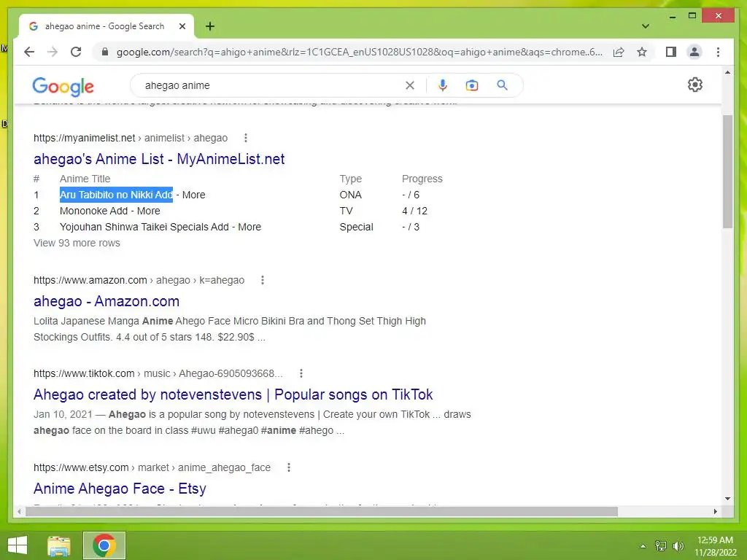Image resolution: width=747 pixels, height=560 pixels.
Task: Click the www.amazon.com breadcrumb URL
Action: (x=139, y=280)
